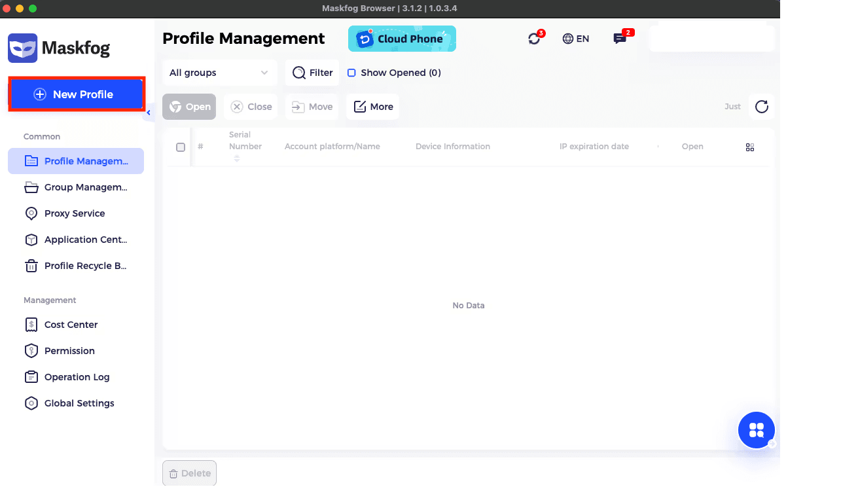Image resolution: width=841 pixels, height=504 pixels.
Task: Open Group Management in sidebar
Action: pyautogui.click(x=76, y=187)
